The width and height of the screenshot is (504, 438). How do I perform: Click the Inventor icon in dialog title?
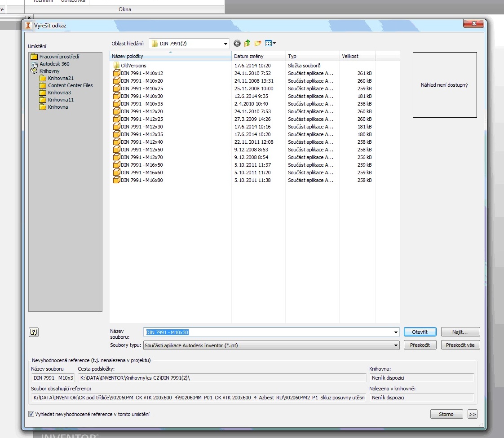click(x=28, y=26)
